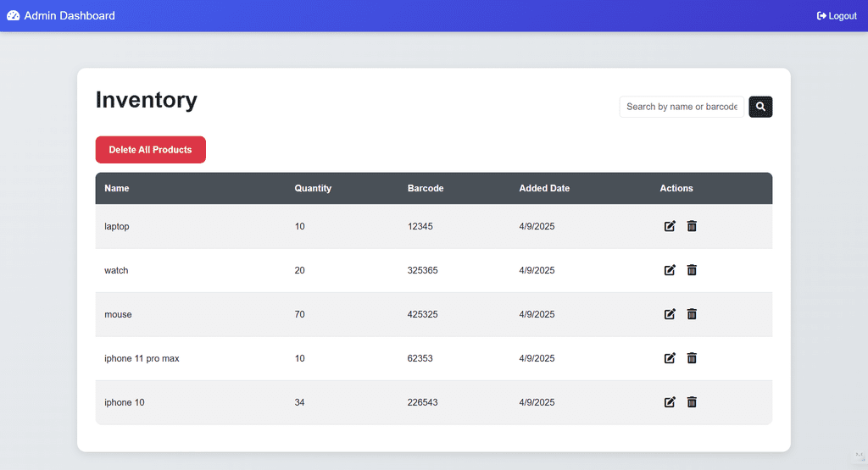868x470 pixels.
Task: Click quantity 20 in watch row
Action: click(x=299, y=270)
